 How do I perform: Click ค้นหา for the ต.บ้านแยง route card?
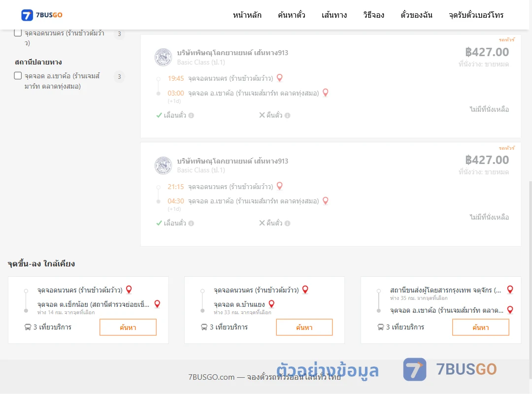304,327
